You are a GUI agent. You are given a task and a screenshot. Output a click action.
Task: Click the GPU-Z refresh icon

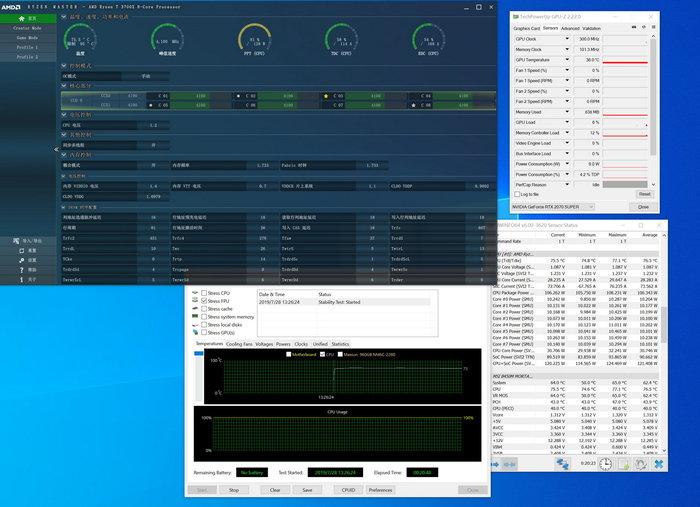point(643,28)
